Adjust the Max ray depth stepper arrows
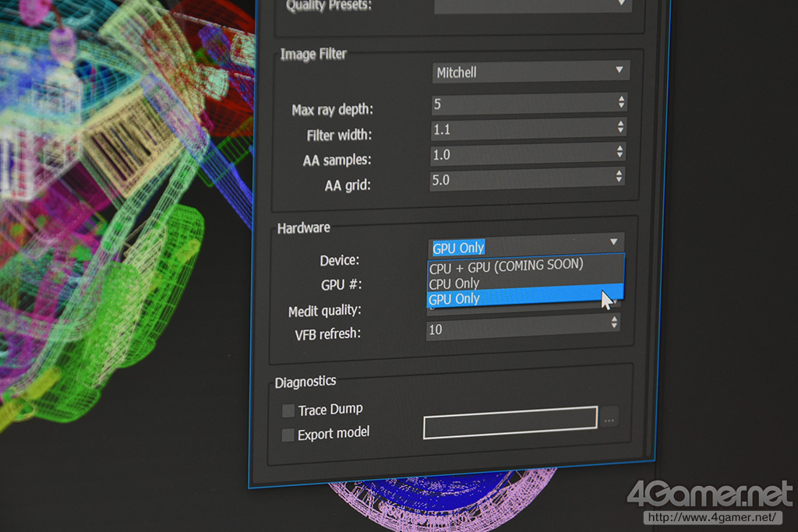 click(621, 101)
